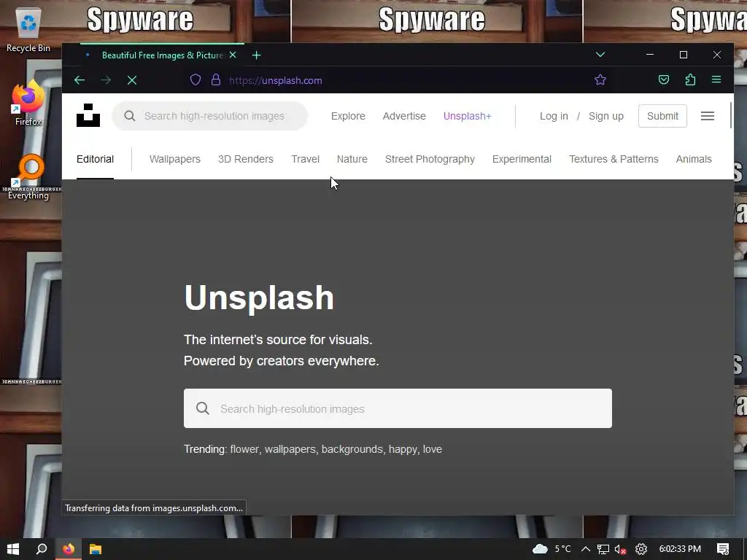Select the Wallpapers category
Image resolution: width=747 pixels, height=560 pixels.
[175, 159]
